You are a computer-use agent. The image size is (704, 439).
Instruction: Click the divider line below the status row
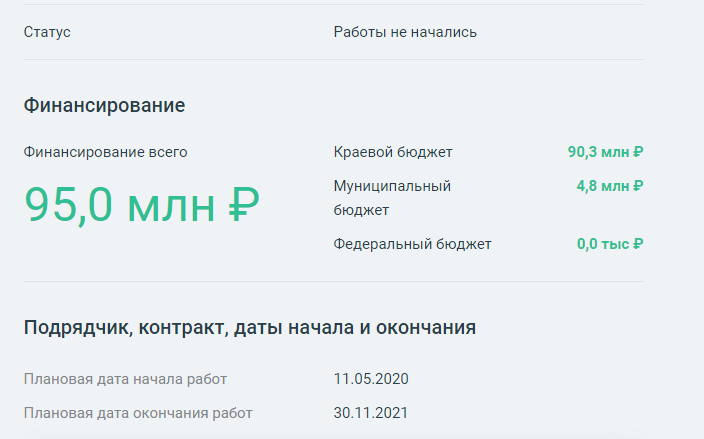click(333, 59)
